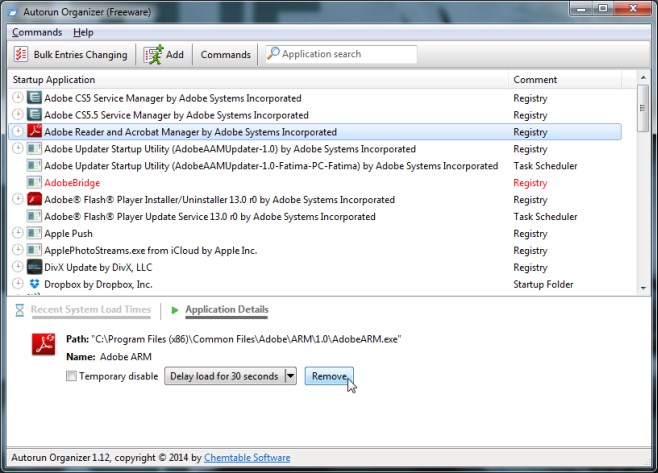Click the Autorun Organizer title bar icon
The width and height of the screenshot is (658, 473).
13,12
